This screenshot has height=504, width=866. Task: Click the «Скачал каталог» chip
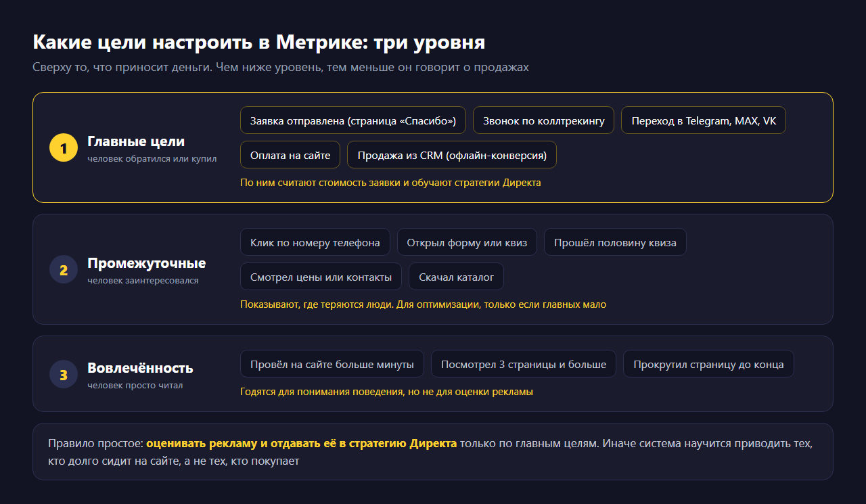coord(456,277)
